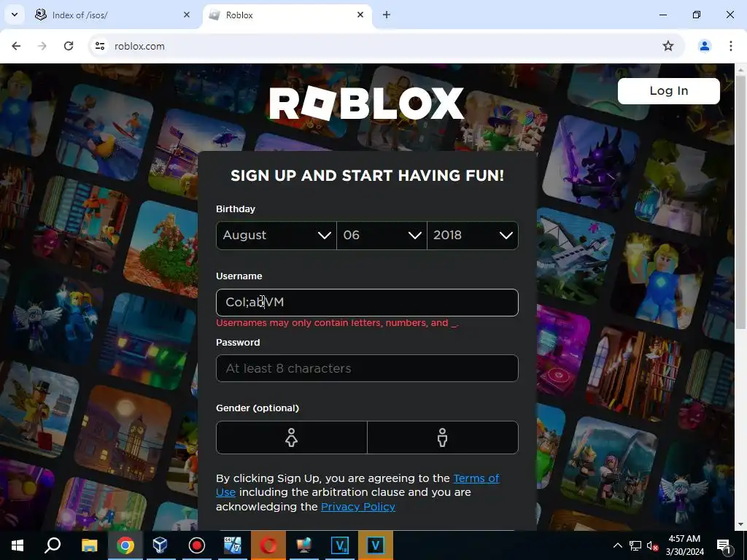
Task: Click the scrollbar down arrow
Action: (x=740, y=524)
